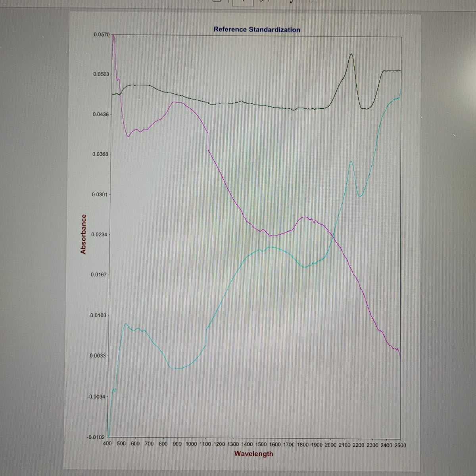Click the 1600 wavelength tick label
Image resolution: width=476 pixels, height=476 pixels.
274,445
